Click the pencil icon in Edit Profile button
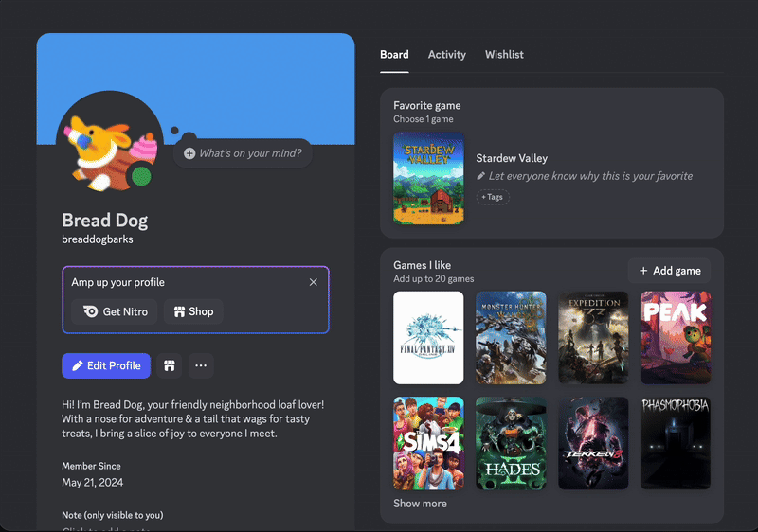 pos(78,365)
